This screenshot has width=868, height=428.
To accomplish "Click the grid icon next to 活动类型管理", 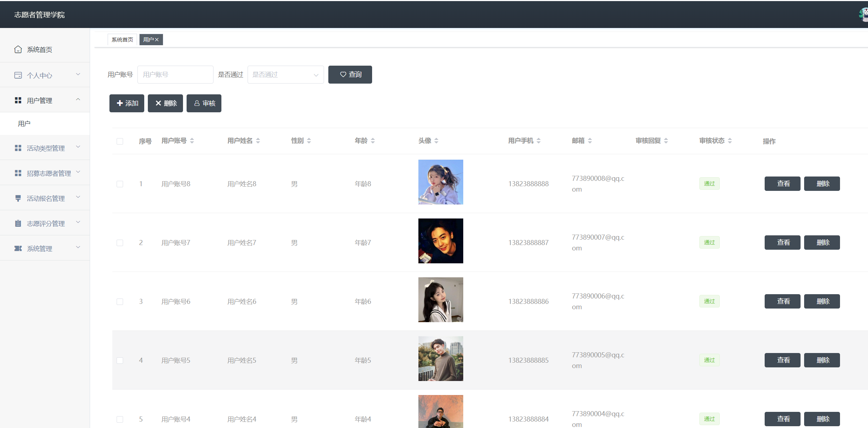I will click(x=18, y=148).
